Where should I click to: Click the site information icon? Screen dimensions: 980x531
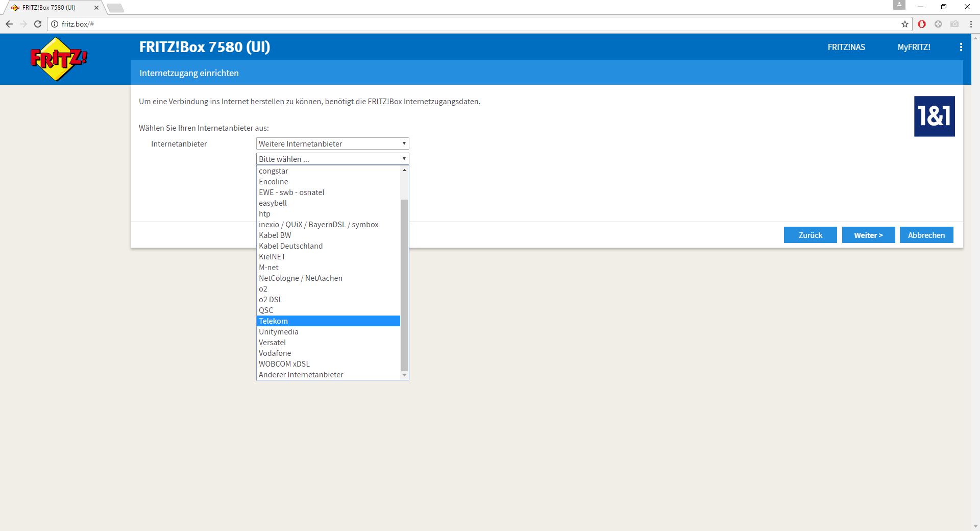pyautogui.click(x=55, y=24)
